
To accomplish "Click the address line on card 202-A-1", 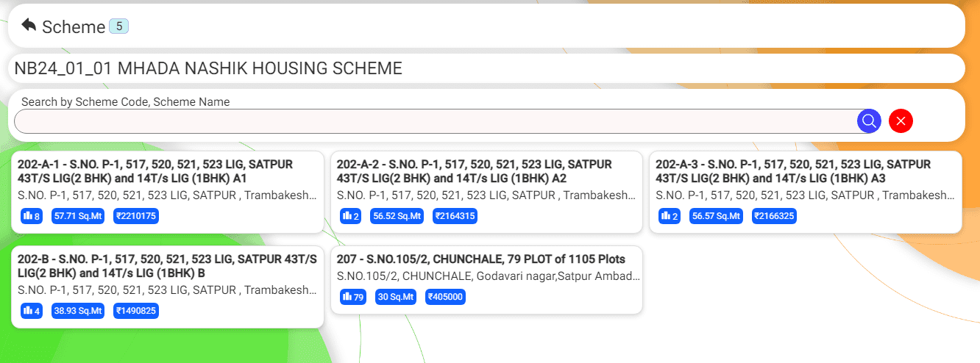I will coord(168,195).
